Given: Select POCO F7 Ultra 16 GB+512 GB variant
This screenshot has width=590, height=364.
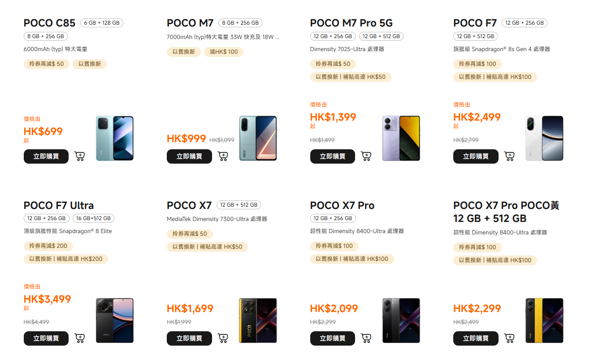Looking at the screenshot, I should click(x=93, y=218).
